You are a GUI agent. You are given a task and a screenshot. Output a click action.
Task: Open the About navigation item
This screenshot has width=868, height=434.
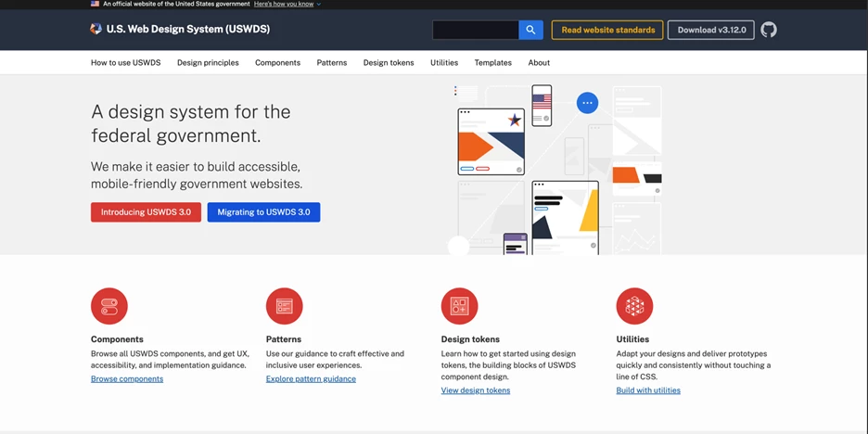(x=539, y=62)
